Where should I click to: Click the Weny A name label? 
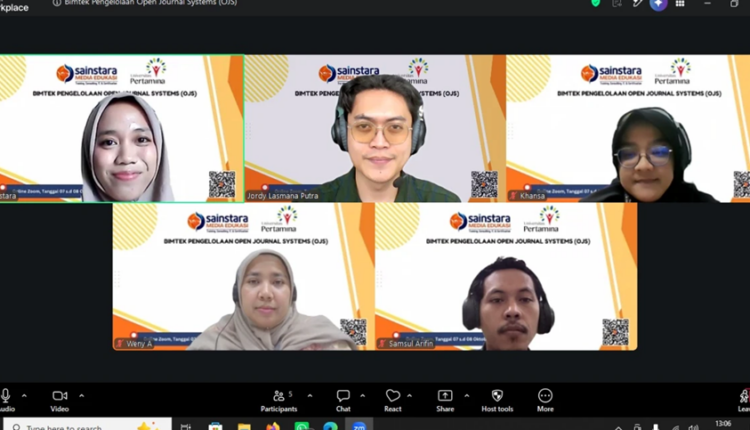139,344
